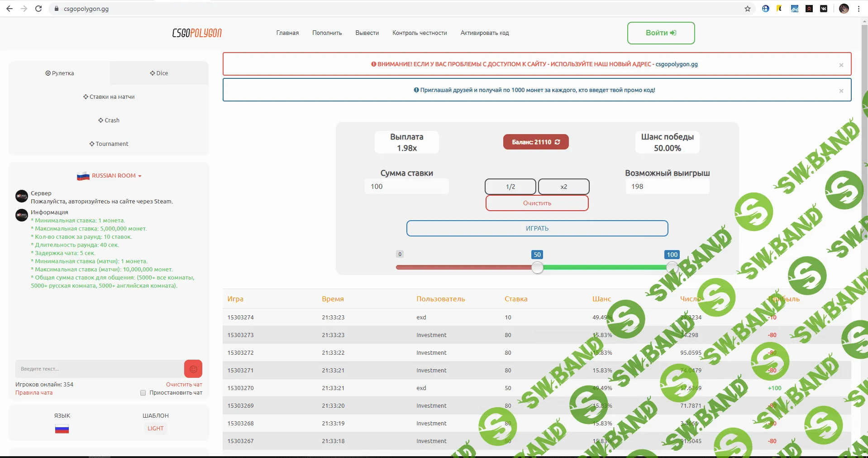868x458 pixels.
Task: Click the dice slider handle at 50
Action: pyautogui.click(x=537, y=268)
